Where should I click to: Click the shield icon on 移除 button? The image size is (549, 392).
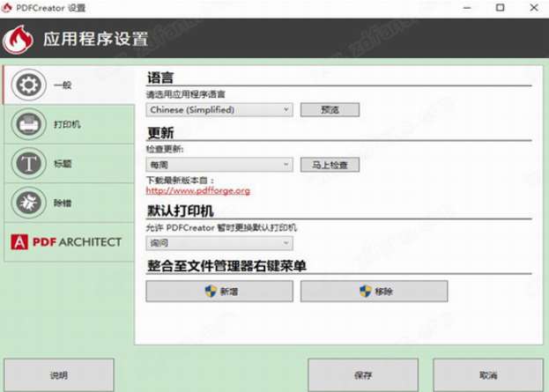pyautogui.click(x=365, y=291)
